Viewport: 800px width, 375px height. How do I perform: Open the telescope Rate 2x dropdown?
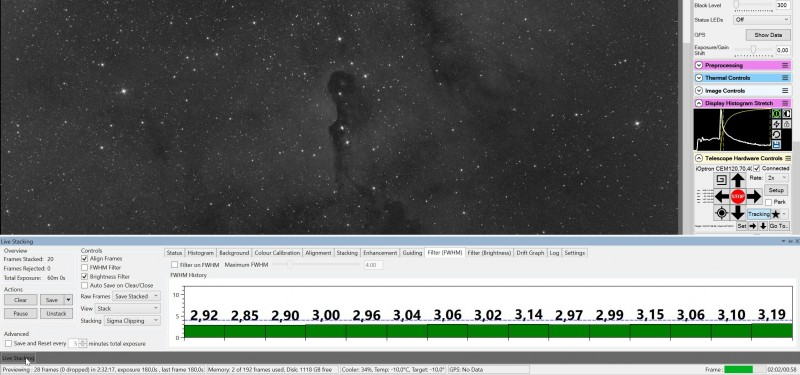coord(777,178)
